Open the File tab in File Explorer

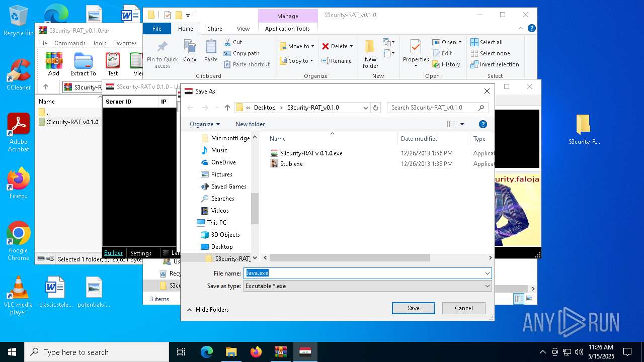pyautogui.click(x=157, y=29)
